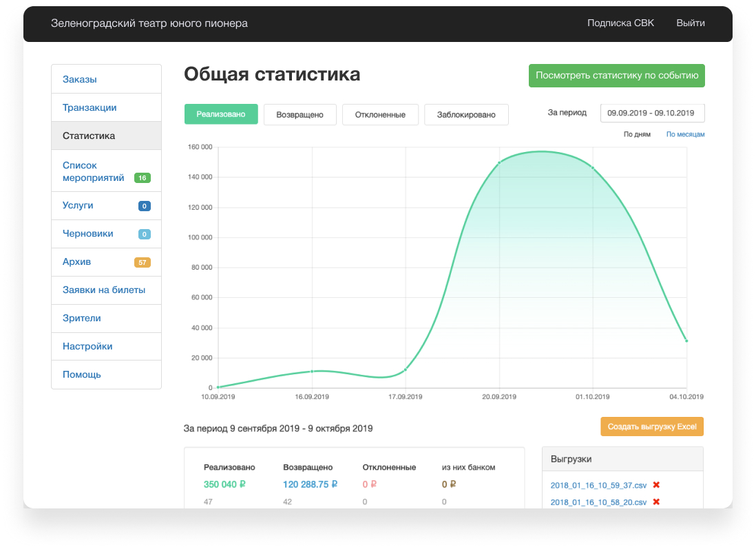
Task: Click the 0 badge next to Черновики
Action: pos(144,234)
